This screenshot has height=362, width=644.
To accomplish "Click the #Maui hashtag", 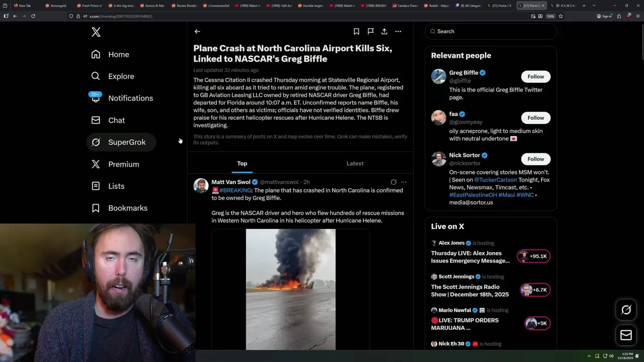I will pos(507,195).
